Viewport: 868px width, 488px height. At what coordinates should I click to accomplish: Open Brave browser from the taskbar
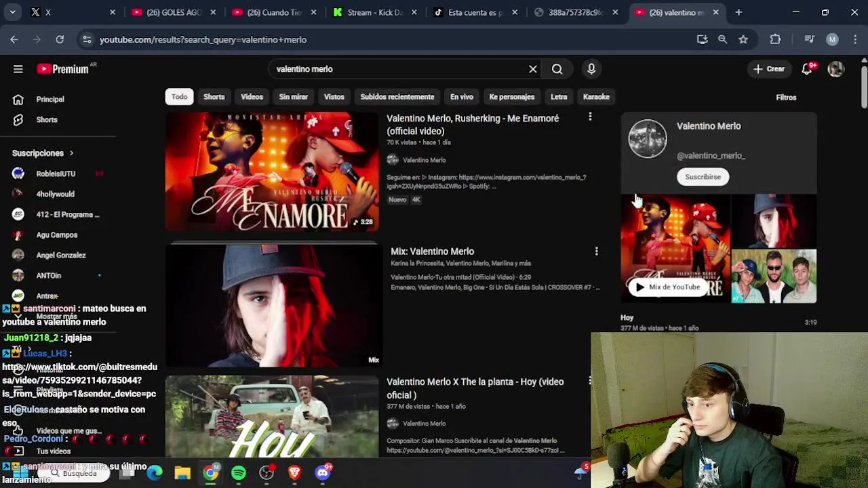(x=294, y=472)
